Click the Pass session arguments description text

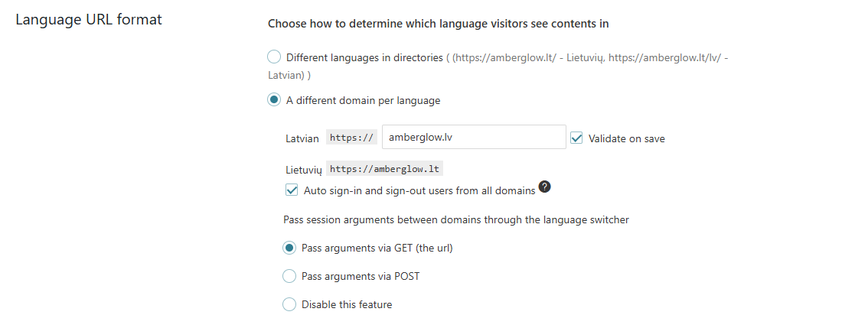[x=456, y=220]
